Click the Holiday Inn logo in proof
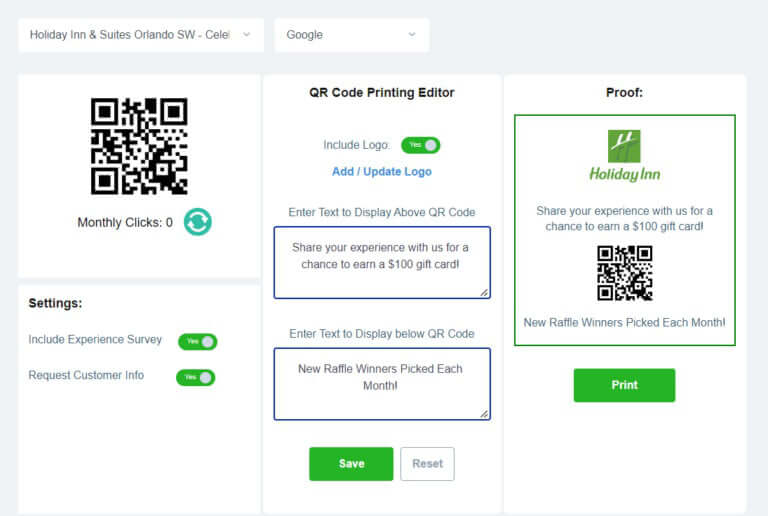This screenshot has width=768, height=516. pos(624,156)
